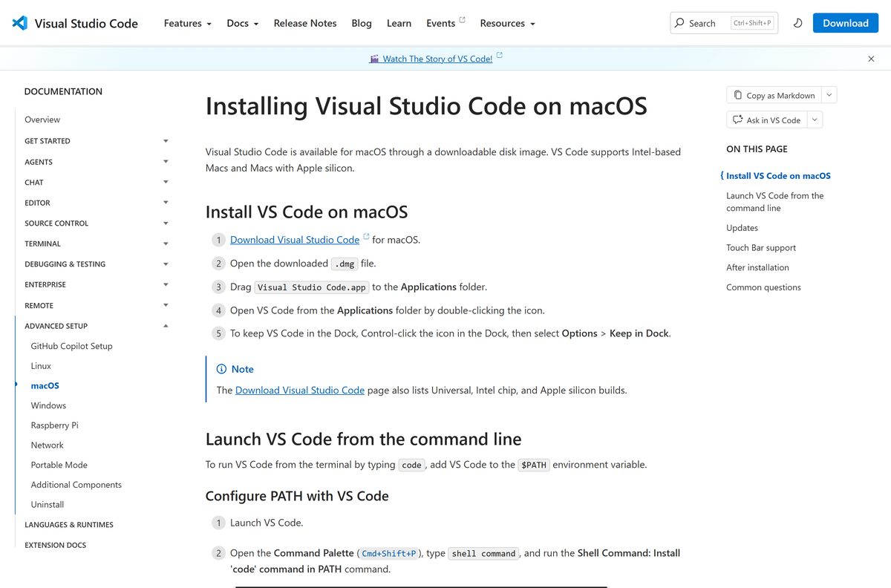Expand the GET STARTED section
This screenshot has width=891, height=588.
pyautogui.click(x=97, y=140)
